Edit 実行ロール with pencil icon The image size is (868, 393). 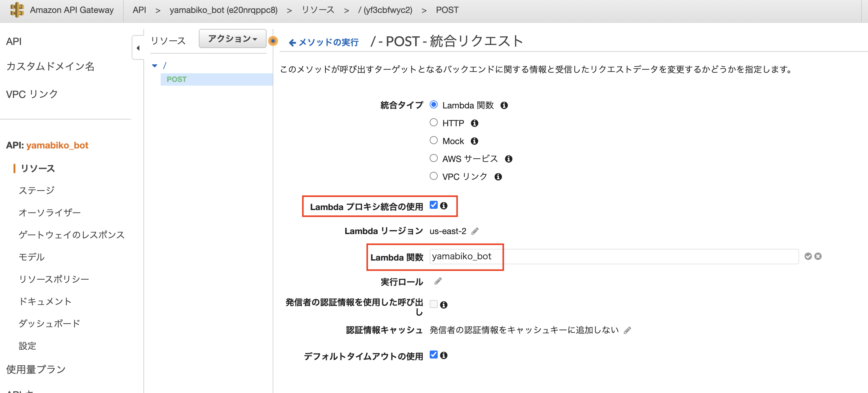438,282
